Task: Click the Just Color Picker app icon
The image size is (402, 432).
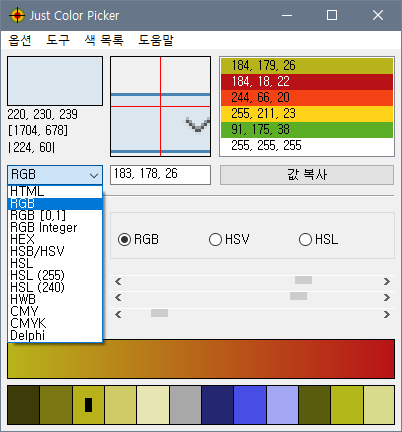Action: click(17, 15)
